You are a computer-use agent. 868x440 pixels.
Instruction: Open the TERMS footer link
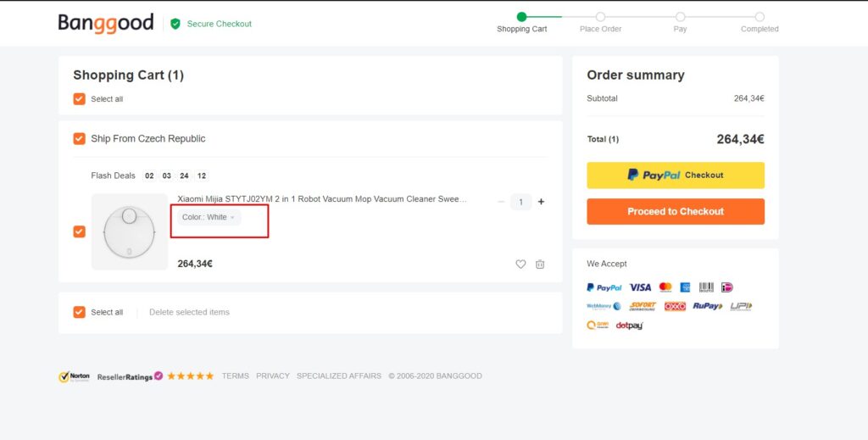point(236,376)
